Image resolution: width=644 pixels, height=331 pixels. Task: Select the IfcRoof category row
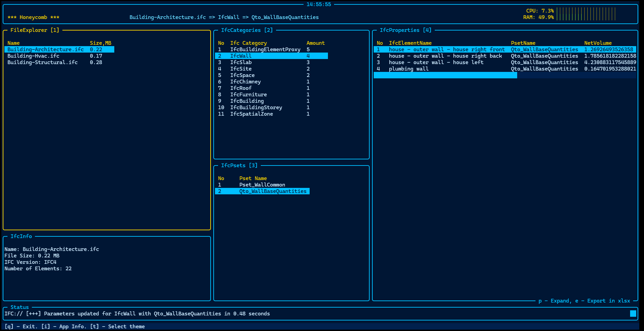pos(271,88)
